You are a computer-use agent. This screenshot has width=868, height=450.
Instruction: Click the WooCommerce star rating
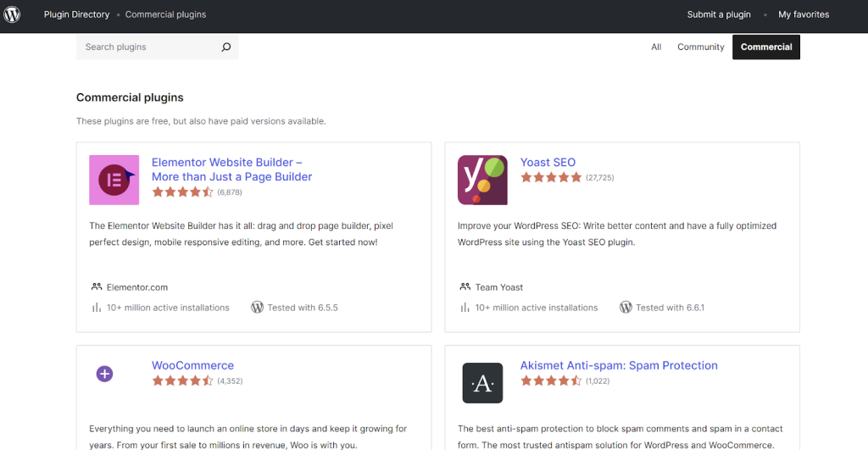(183, 381)
